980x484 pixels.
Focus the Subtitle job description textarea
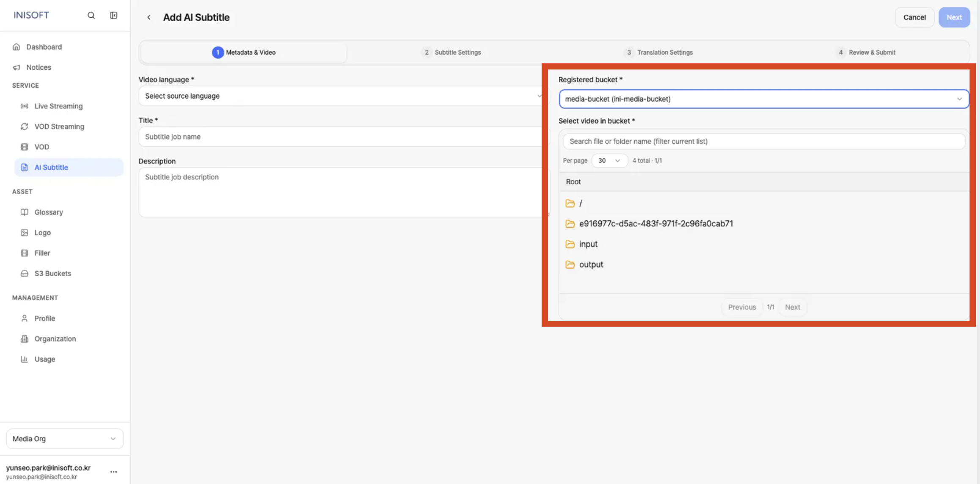342,192
